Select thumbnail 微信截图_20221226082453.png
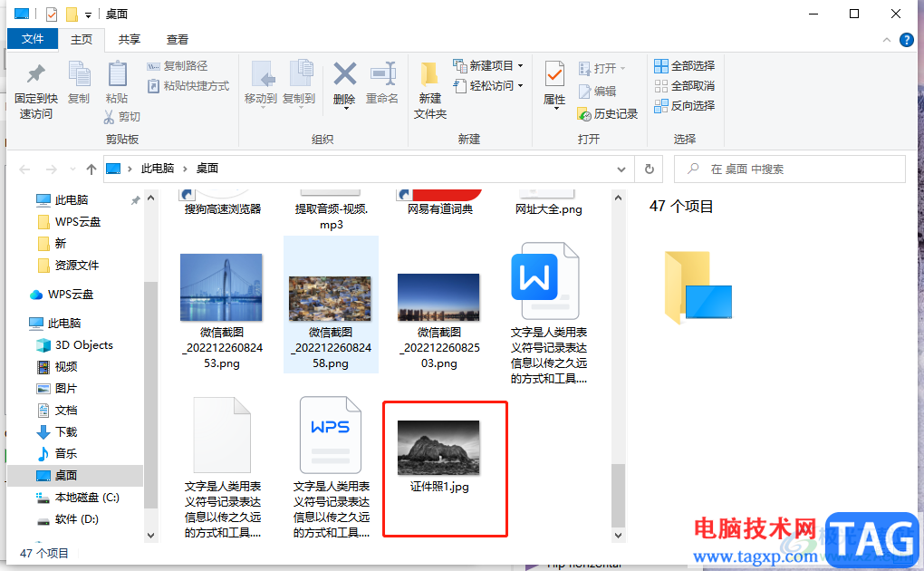Image resolution: width=924 pixels, height=571 pixels. 221,288
